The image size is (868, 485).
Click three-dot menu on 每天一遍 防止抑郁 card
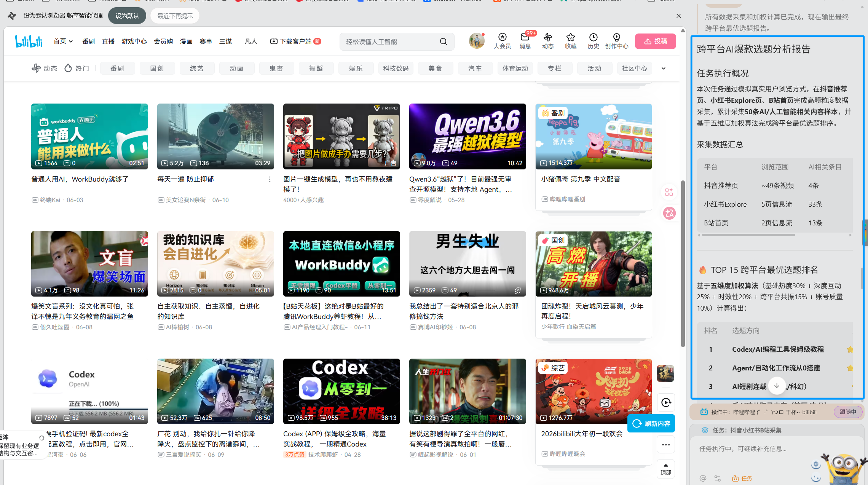(270, 179)
